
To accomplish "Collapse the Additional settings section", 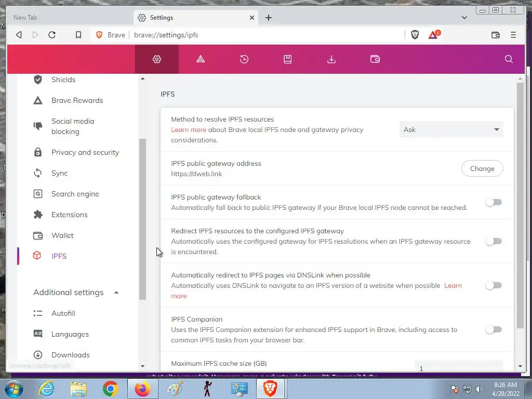I will 116,292.
